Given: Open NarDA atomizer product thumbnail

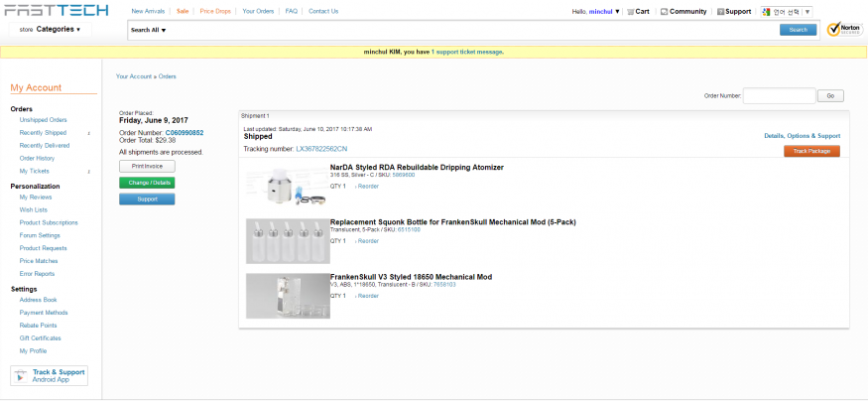Looking at the screenshot, I should (x=287, y=186).
